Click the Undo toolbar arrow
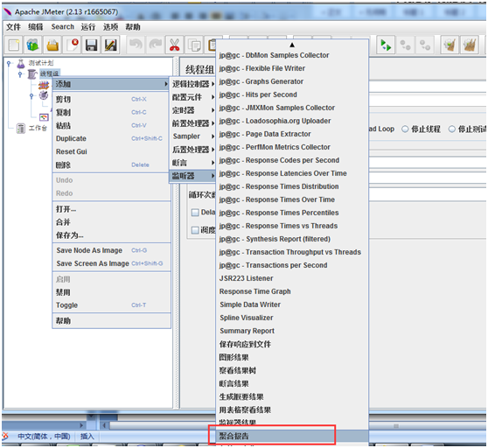The width and height of the screenshot is (488, 448). pos(136,45)
